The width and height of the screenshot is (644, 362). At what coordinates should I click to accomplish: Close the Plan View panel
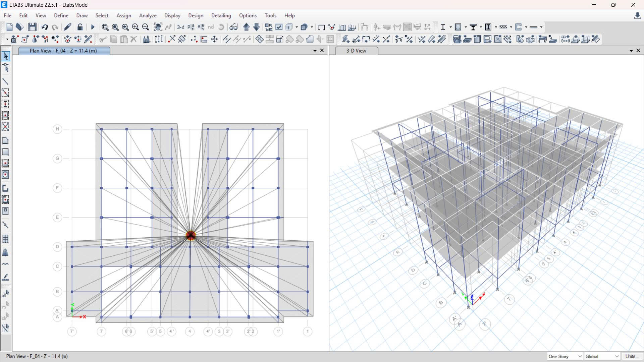(x=322, y=51)
